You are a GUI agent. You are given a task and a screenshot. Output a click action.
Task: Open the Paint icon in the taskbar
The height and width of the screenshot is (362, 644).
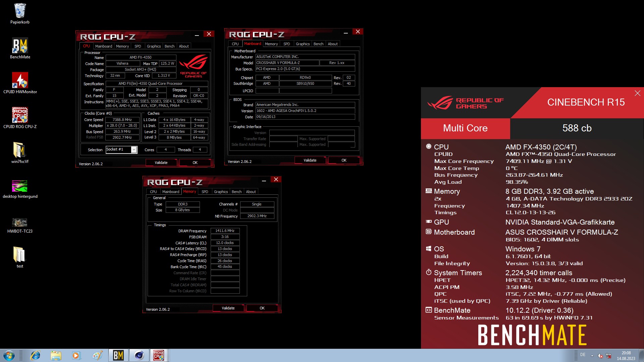click(97, 355)
